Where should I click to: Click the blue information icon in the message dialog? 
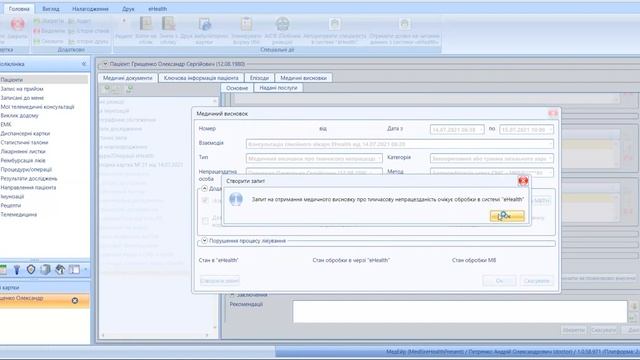[x=236, y=199]
